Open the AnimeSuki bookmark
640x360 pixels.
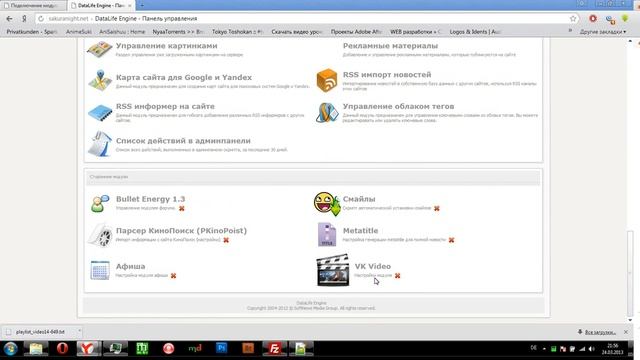(79, 32)
